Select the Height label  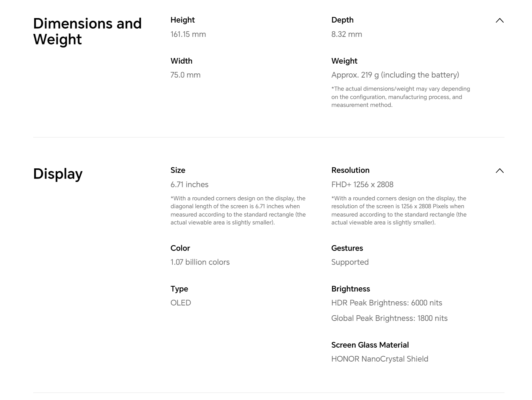pyautogui.click(x=182, y=20)
